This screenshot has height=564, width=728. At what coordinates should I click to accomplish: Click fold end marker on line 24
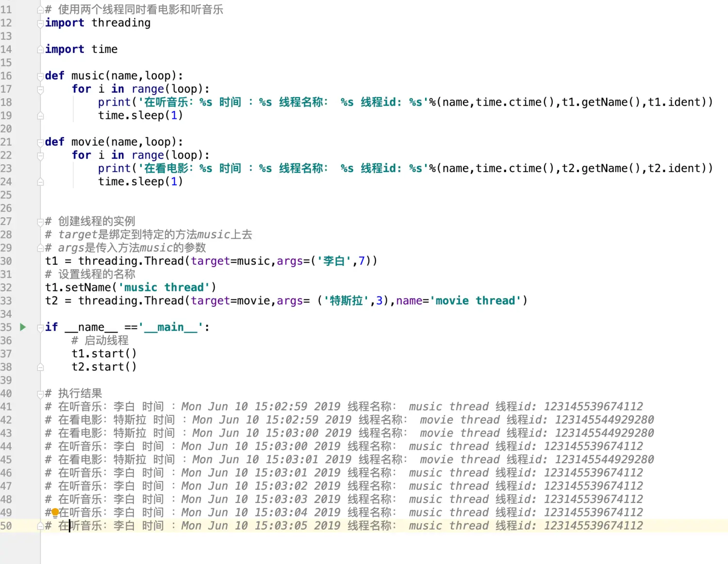click(40, 182)
